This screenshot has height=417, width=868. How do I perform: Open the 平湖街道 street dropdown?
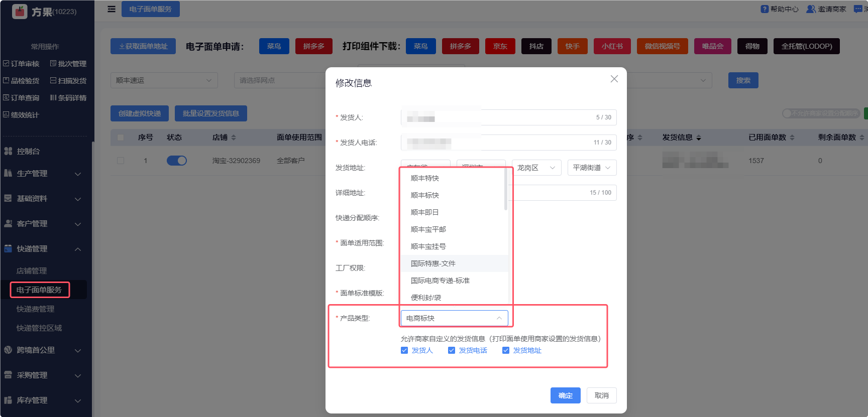tap(591, 168)
